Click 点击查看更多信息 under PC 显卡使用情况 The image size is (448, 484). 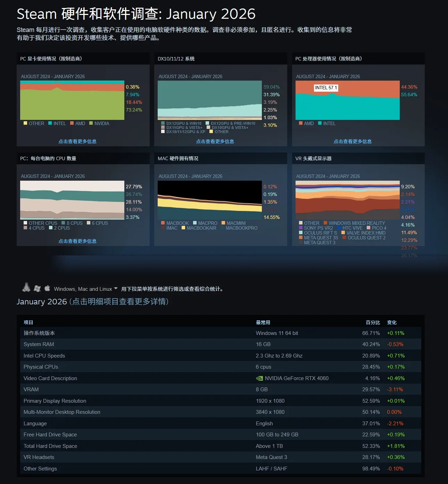tap(77, 141)
